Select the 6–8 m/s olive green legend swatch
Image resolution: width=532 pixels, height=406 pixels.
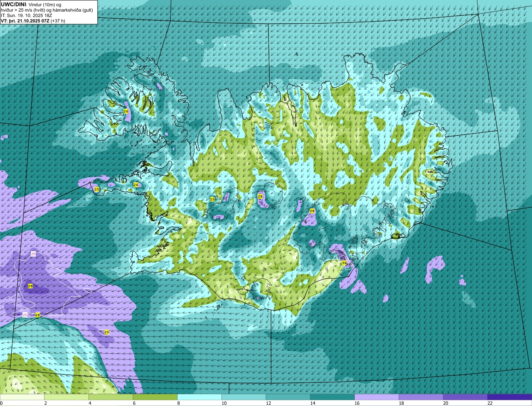(155, 397)
